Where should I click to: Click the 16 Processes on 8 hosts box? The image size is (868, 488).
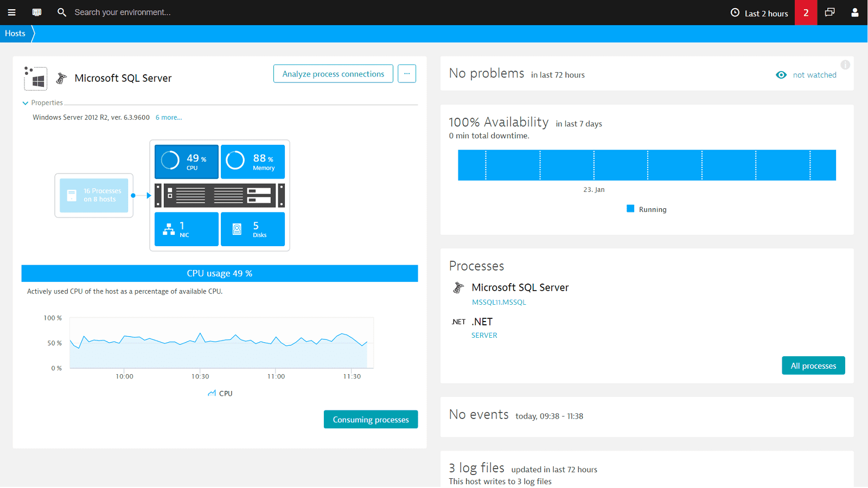94,196
